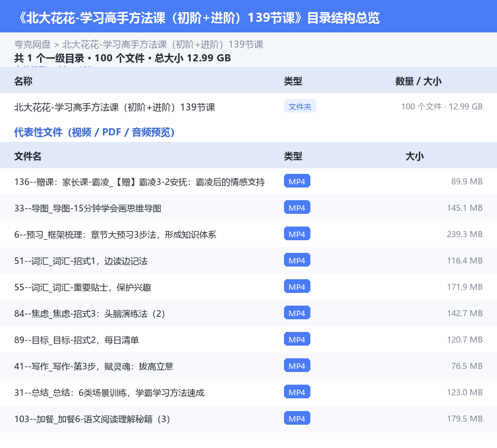
Task: Select file 41--写作_写作-第3步，赋灵魂：拔高立意
Action: click(248, 365)
